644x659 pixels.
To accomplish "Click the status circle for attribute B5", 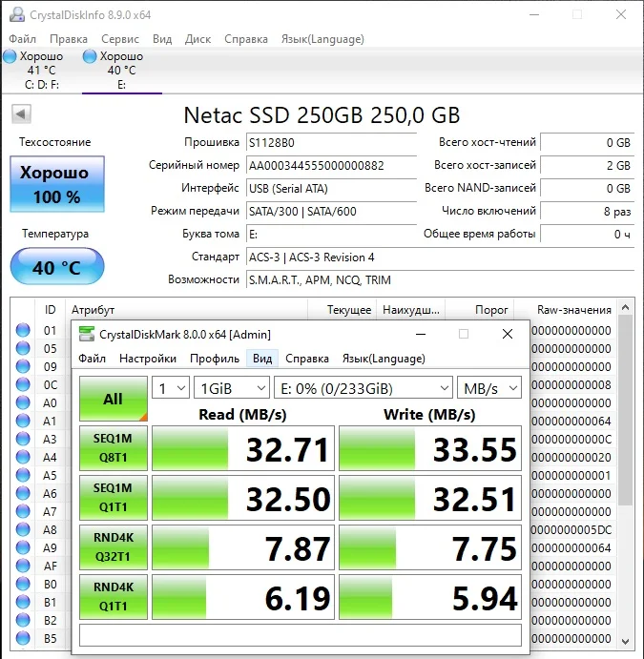I will point(23,638).
